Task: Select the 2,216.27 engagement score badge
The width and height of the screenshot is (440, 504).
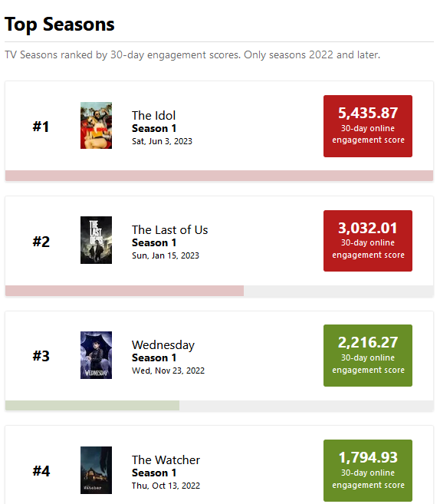Action: pyautogui.click(x=368, y=355)
